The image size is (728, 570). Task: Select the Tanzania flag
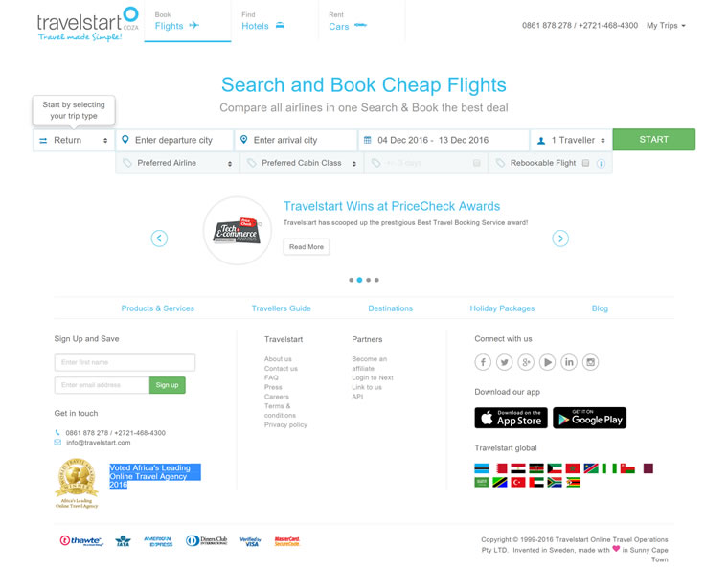pos(500,483)
